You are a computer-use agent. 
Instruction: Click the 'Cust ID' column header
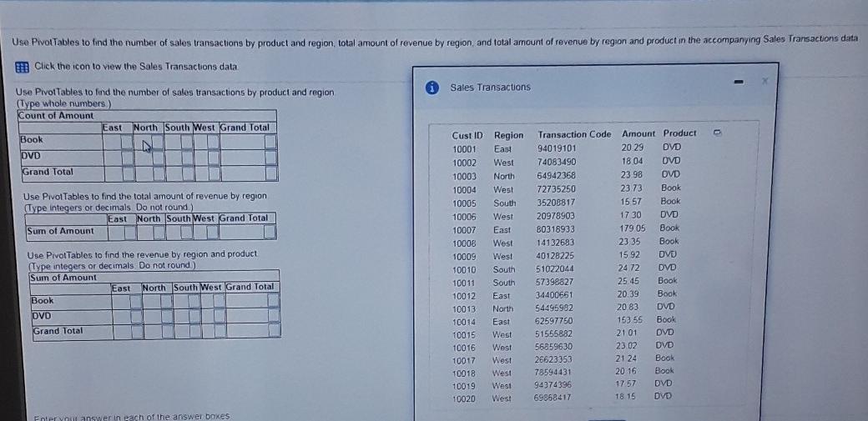[x=467, y=135]
